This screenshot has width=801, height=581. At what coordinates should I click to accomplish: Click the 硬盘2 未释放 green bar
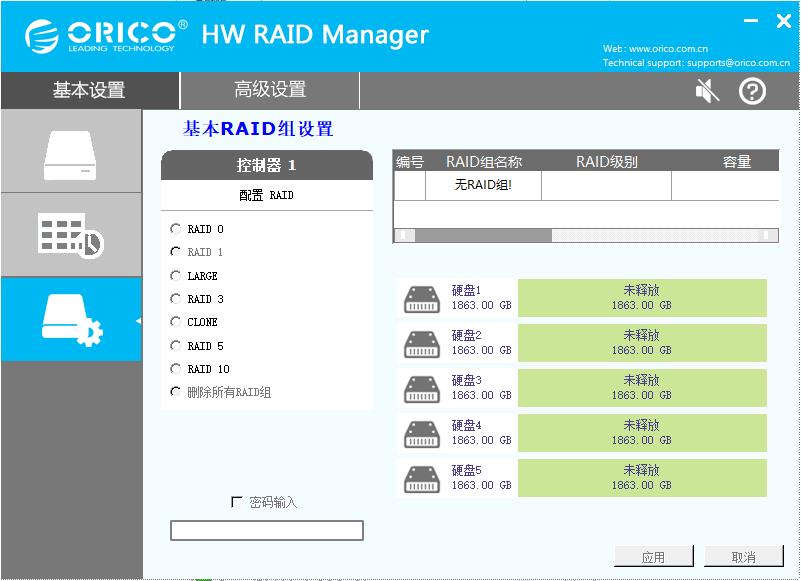pos(642,343)
